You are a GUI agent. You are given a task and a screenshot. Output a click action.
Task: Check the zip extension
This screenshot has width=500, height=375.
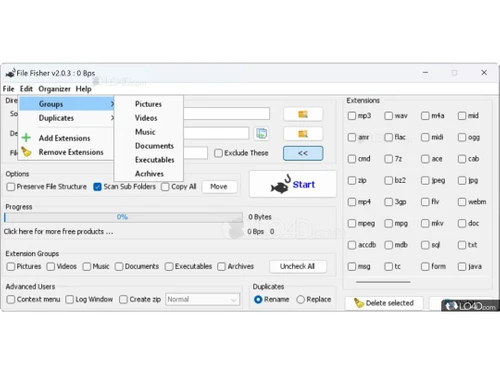pyautogui.click(x=352, y=180)
